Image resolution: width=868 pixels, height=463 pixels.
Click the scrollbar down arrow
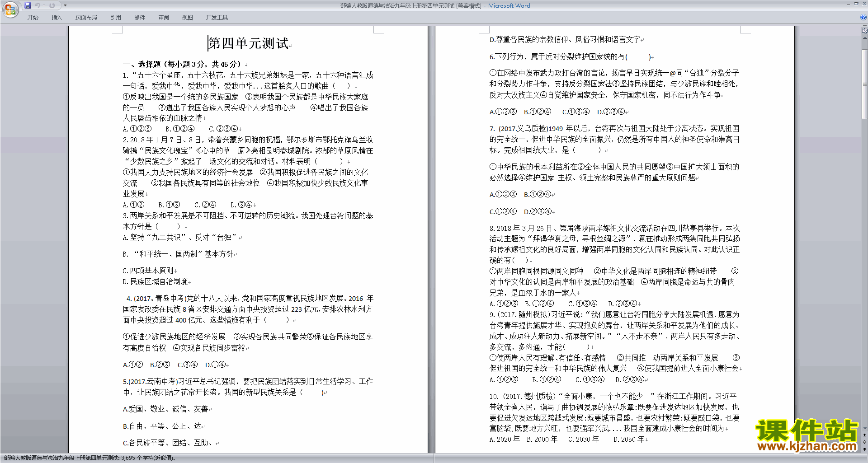pyautogui.click(x=865, y=428)
